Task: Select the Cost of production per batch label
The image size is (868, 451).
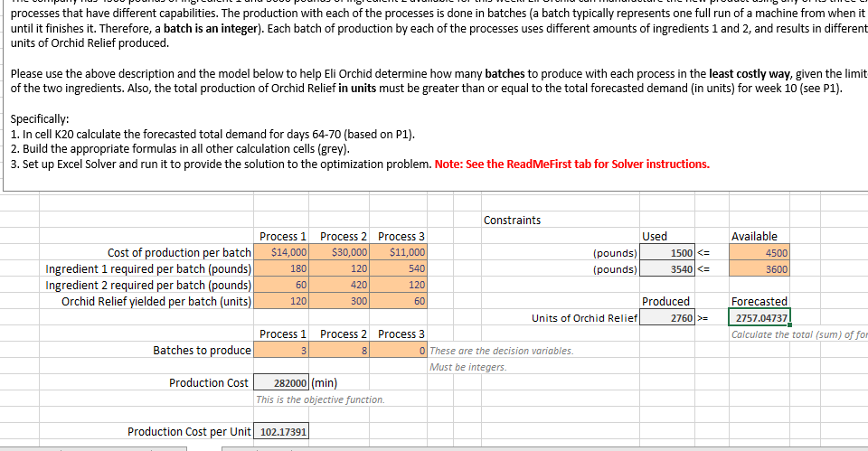Action: click(179, 253)
